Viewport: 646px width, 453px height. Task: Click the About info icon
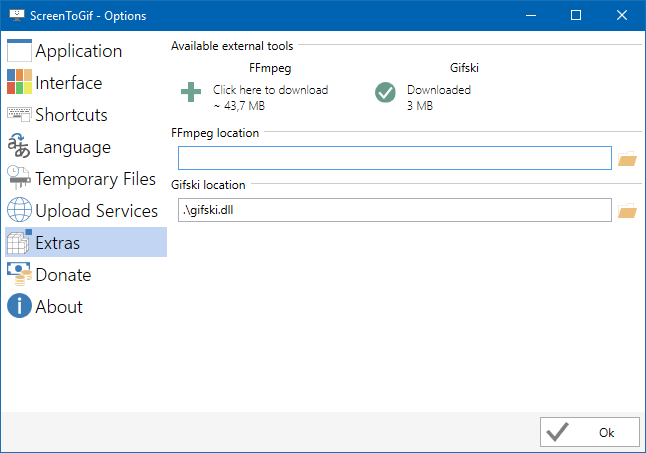19,306
